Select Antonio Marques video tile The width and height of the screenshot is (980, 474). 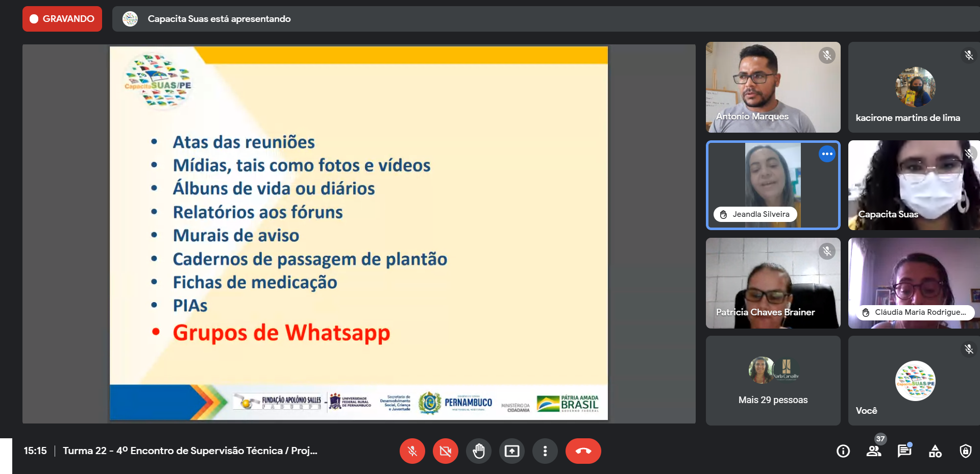772,87
